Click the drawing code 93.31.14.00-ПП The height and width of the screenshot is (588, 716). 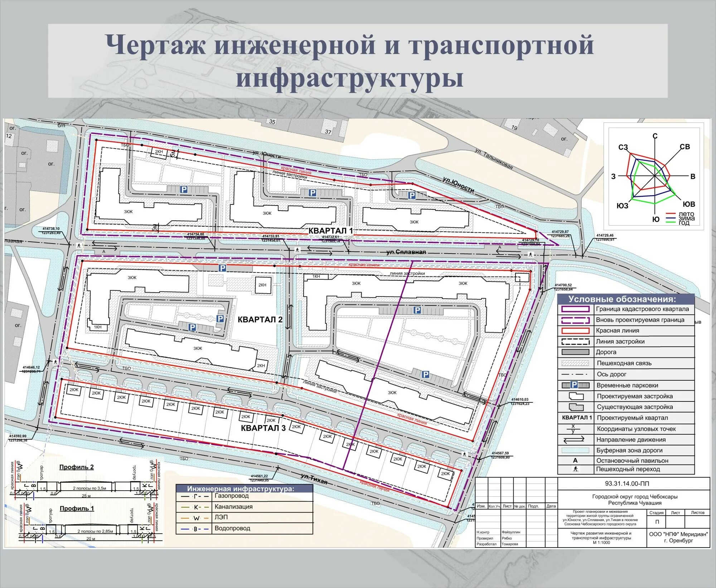point(627,483)
